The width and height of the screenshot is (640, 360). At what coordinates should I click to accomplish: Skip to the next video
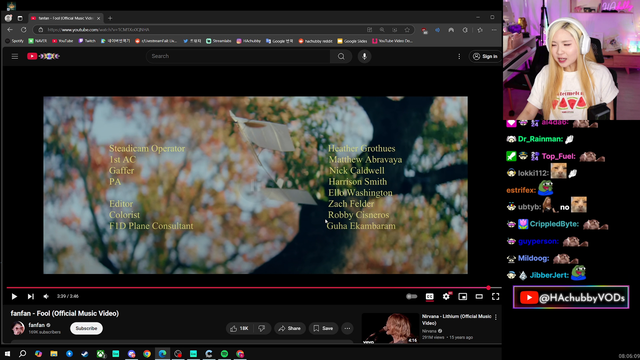pyautogui.click(x=31, y=296)
